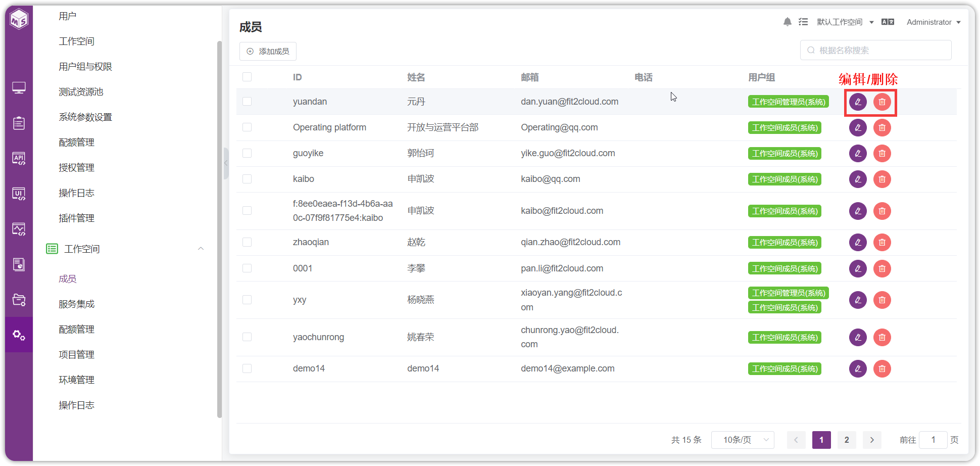Click the 添加成员 button
The image size is (980, 466).
tap(268, 52)
